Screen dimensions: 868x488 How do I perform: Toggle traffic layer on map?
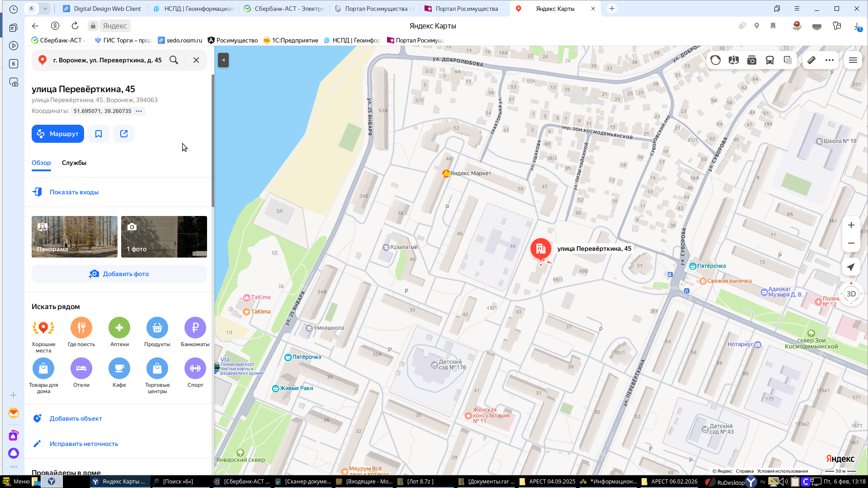click(715, 60)
